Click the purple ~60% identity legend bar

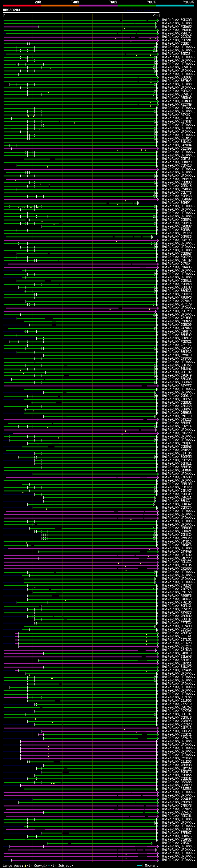(99, 6)
